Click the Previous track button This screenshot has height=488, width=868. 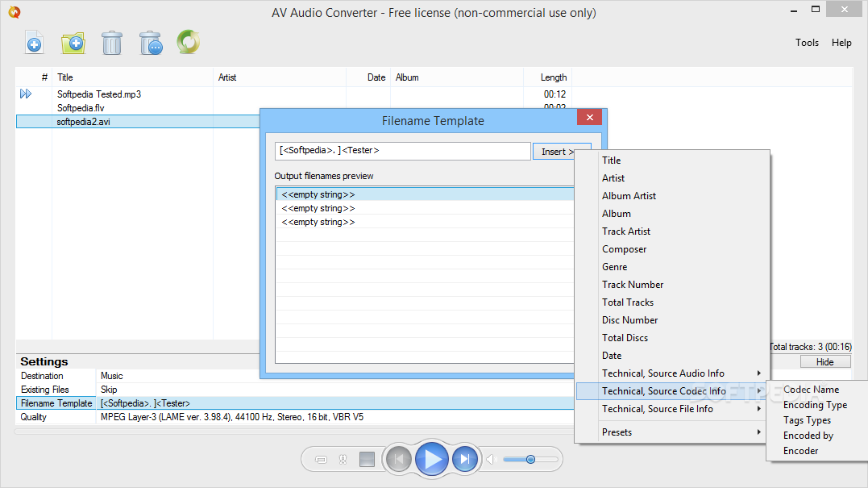(x=399, y=459)
